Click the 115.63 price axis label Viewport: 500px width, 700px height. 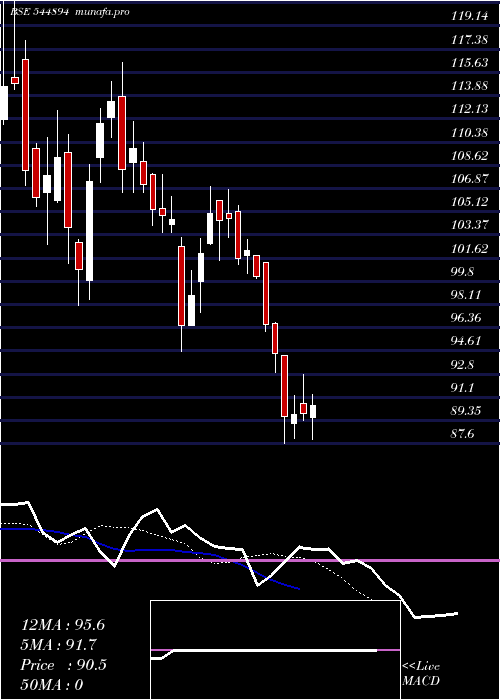pyautogui.click(x=469, y=63)
